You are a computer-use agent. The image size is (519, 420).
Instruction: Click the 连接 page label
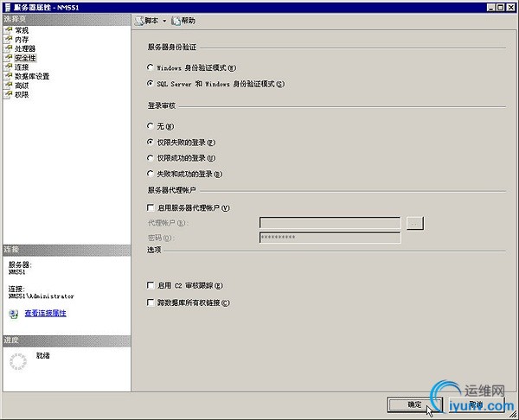pos(22,67)
